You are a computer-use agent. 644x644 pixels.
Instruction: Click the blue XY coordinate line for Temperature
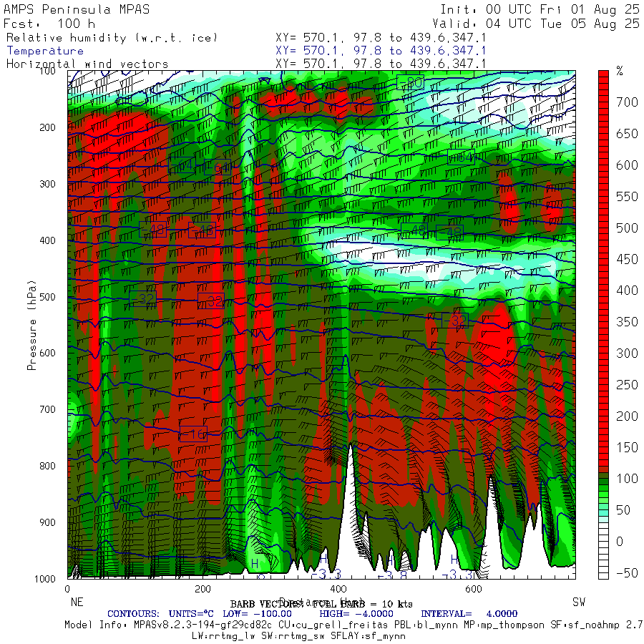[381, 51]
